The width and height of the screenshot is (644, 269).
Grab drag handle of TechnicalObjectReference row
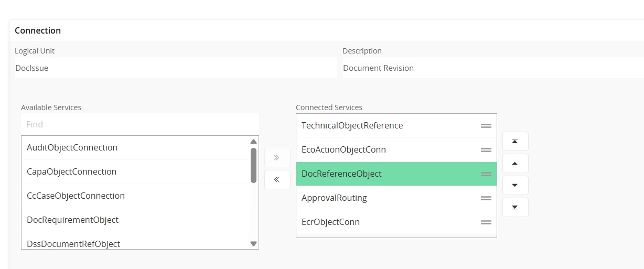(x=486, y=126)
